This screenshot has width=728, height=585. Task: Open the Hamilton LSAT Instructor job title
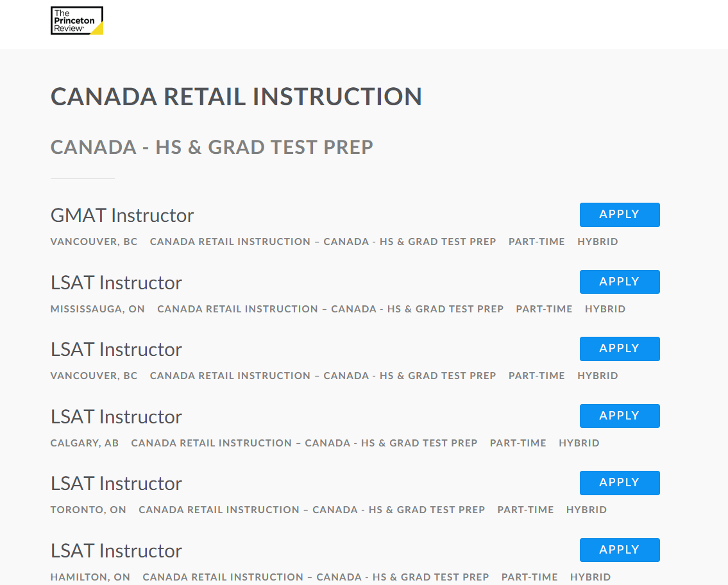click(116, 551)
